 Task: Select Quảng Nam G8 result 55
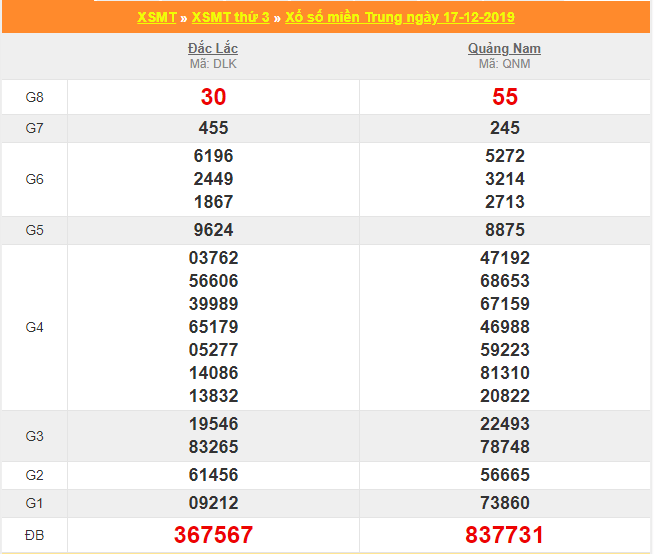point(505,97)
